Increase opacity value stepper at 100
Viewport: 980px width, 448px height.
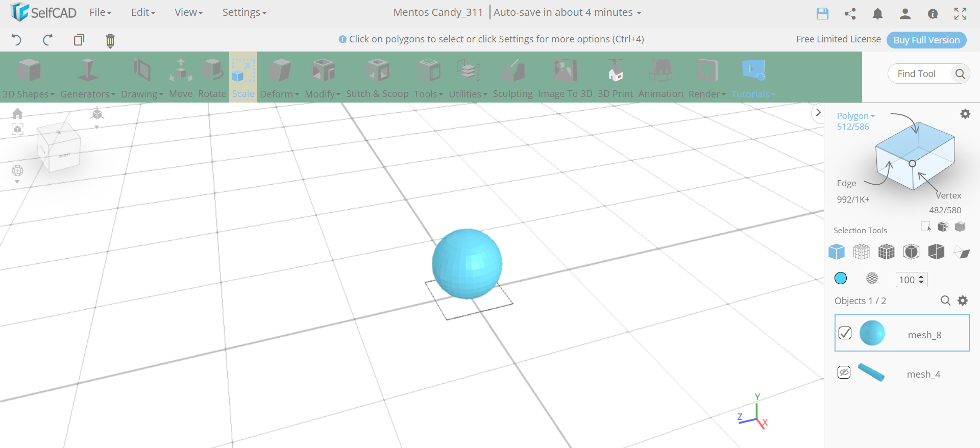[921, 277]
